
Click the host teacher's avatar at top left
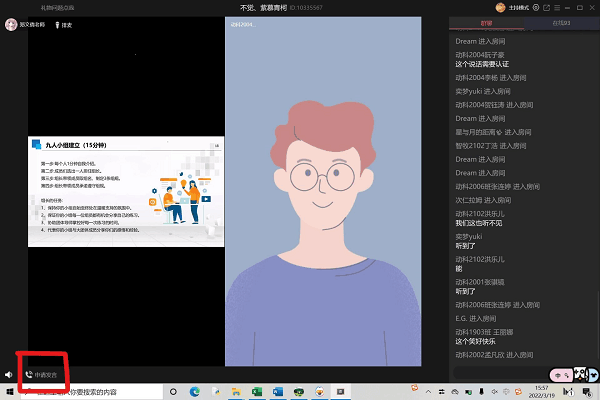tap(10, 24)
